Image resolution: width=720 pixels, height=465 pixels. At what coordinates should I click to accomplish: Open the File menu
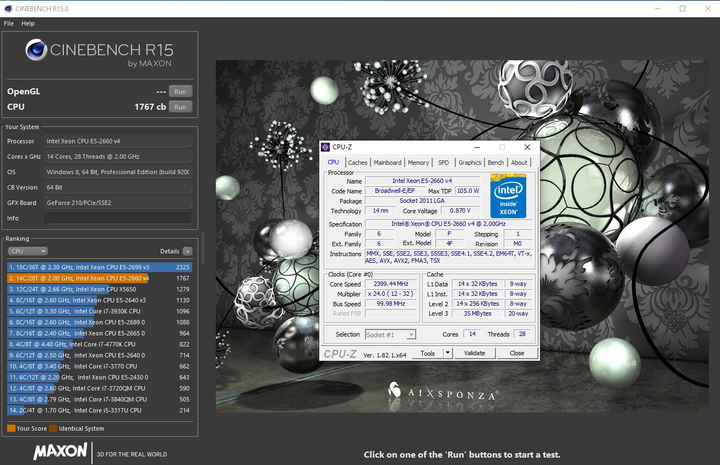9,23
